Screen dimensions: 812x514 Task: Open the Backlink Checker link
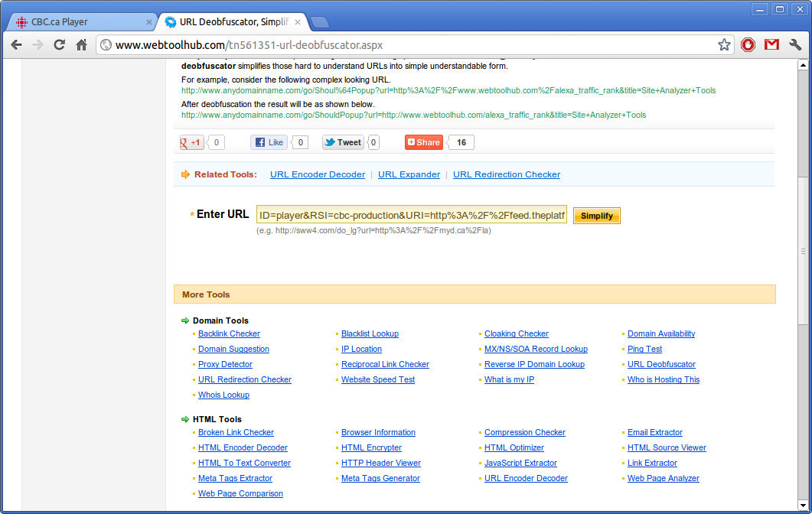point(229,333)
